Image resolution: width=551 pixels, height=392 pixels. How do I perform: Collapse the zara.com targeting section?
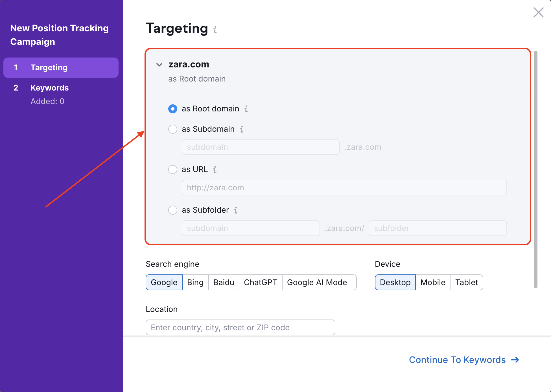click(x=159, y=65)
